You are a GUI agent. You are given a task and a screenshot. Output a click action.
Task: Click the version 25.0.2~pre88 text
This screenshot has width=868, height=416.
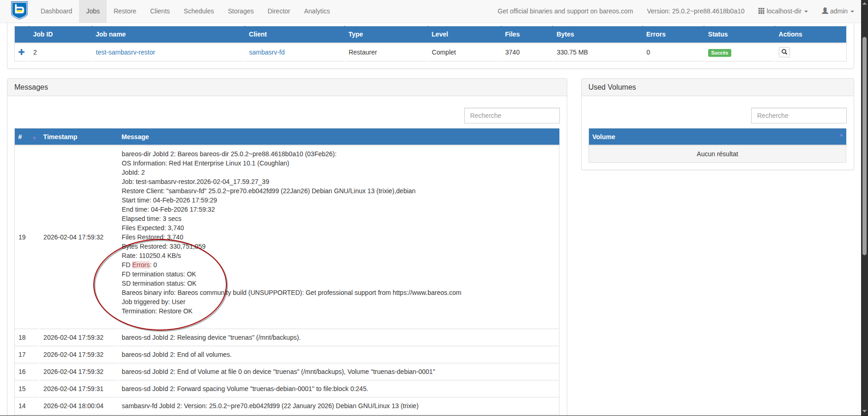tap(696, 11)
